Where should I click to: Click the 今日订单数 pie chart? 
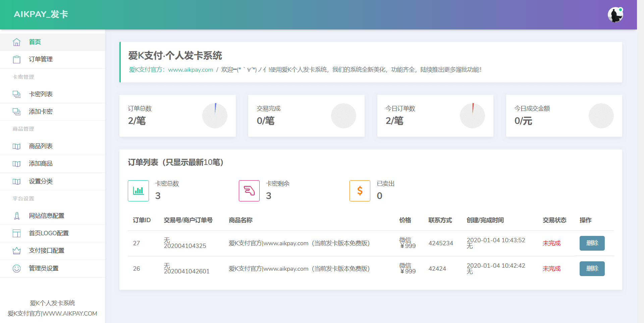point(472,116)
